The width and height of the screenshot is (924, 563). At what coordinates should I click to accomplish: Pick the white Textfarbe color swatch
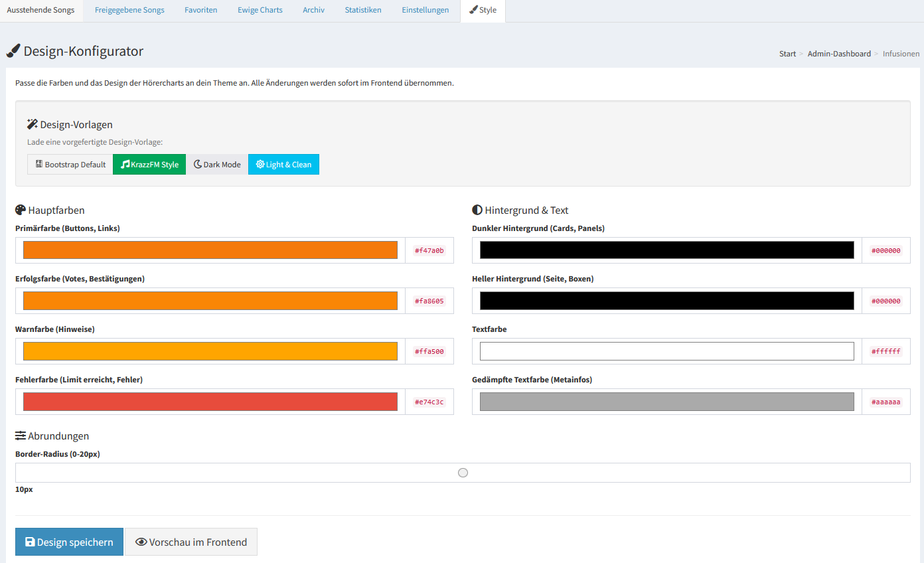(666, 351)
